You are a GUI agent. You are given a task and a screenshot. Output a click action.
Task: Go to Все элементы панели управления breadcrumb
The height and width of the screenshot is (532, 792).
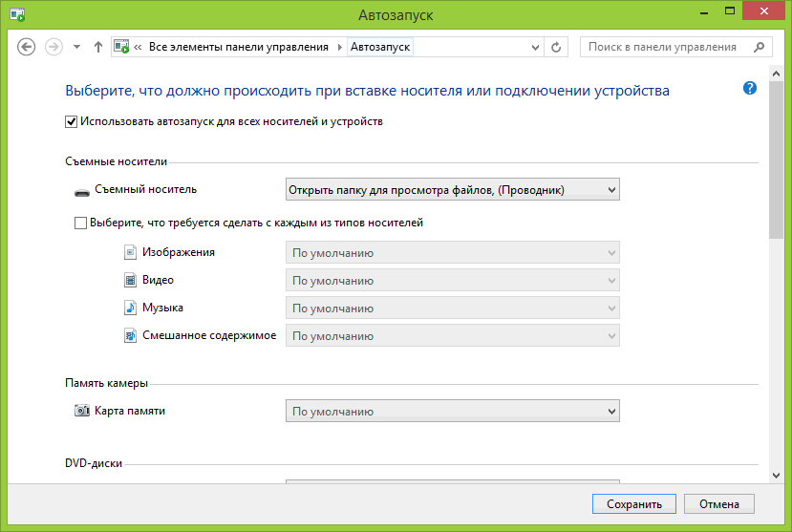pyautogui.click(x=239, y=47)
